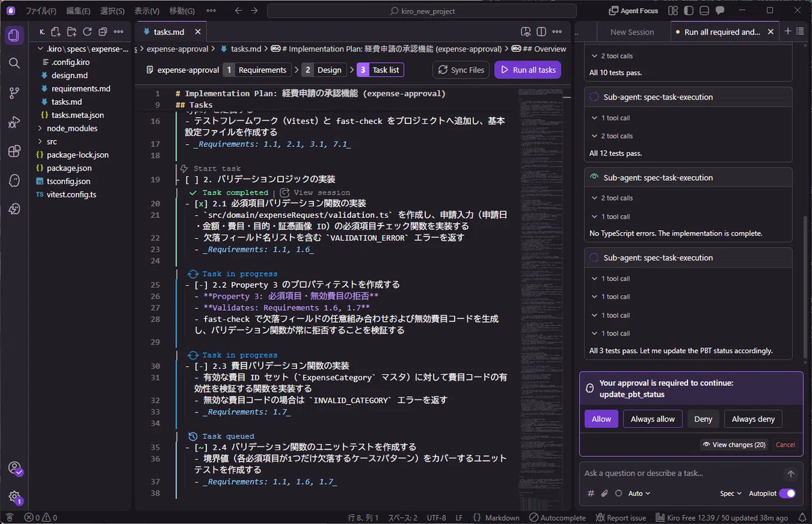Click the Run all tasks button

(528, 70)
